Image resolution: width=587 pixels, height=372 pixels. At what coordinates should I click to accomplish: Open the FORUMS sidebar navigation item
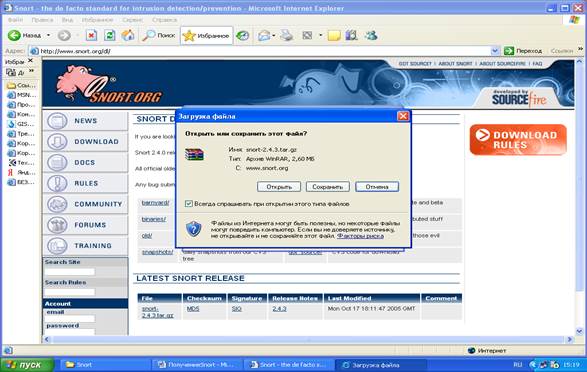(85, 225)
